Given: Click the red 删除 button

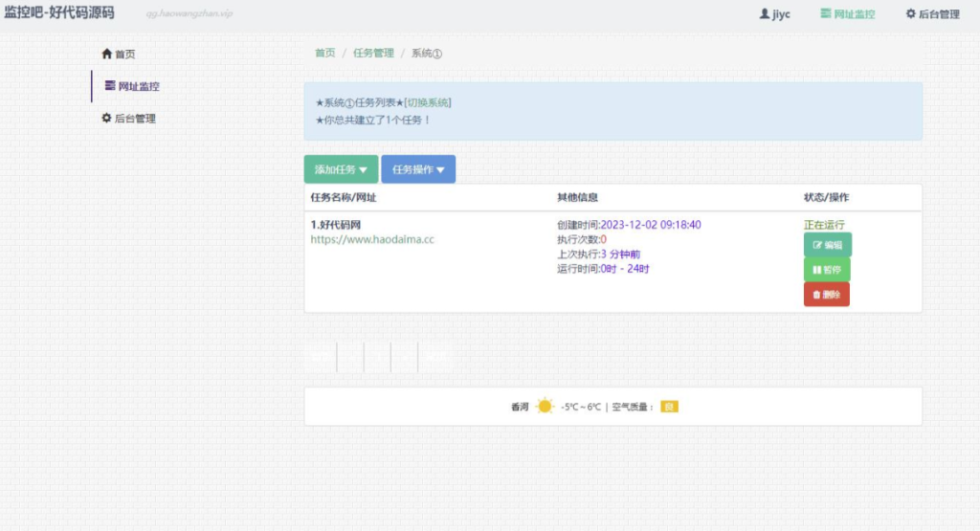Looking at the screenshot, I should pyautogui.click(x=826, y=295).
